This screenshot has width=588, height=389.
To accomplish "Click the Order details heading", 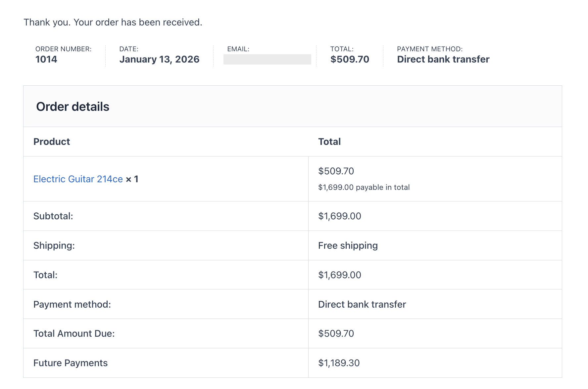I will click(x=73, y=107).
